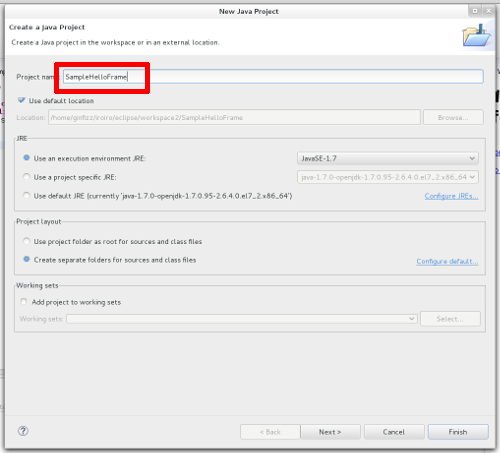Select Use a project specific JRE option
The height and width of the screenshot is (453, 500).
pyautogui.click(x=27, y=177)
